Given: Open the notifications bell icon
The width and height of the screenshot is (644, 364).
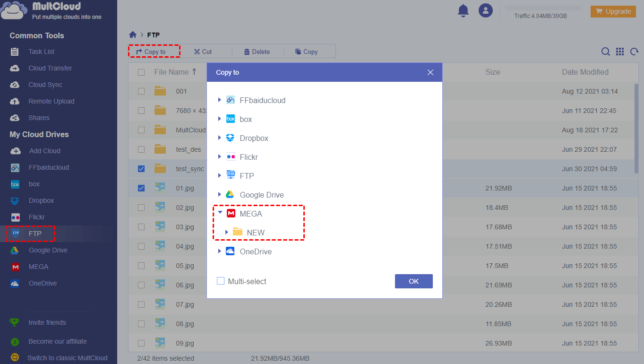Looking at the screenshot, I should [463, 11].
